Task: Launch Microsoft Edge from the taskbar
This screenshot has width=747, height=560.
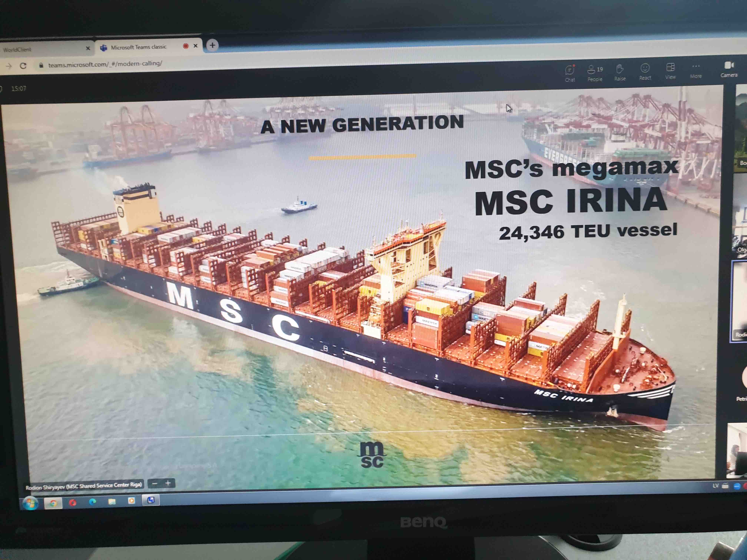Action: click(92, 502)
